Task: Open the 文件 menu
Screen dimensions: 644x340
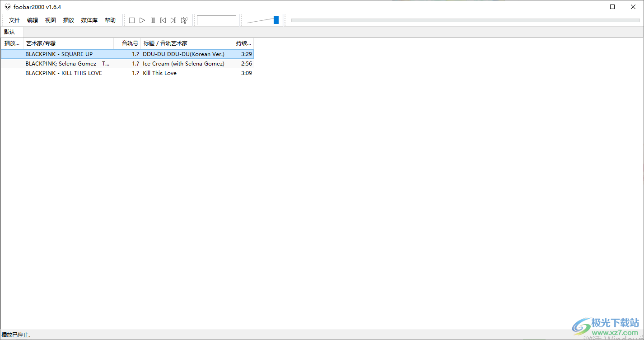Action: (x=14, y=20)
